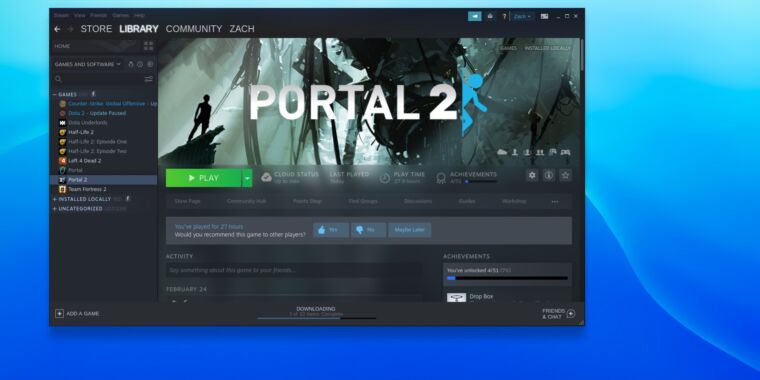Viewport: 760px width, 380px height.
Task: Open the library grid view icon
Action: click(148, 46)
